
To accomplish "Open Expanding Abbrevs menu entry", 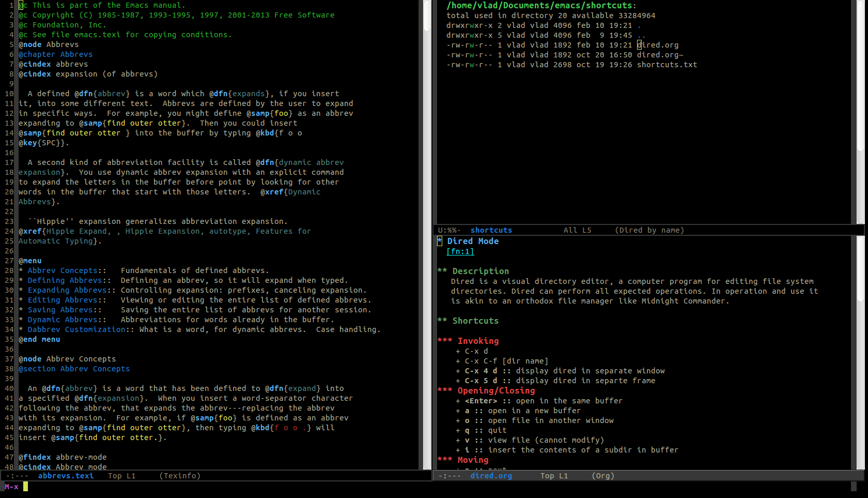I will click(x=67, y=290).
